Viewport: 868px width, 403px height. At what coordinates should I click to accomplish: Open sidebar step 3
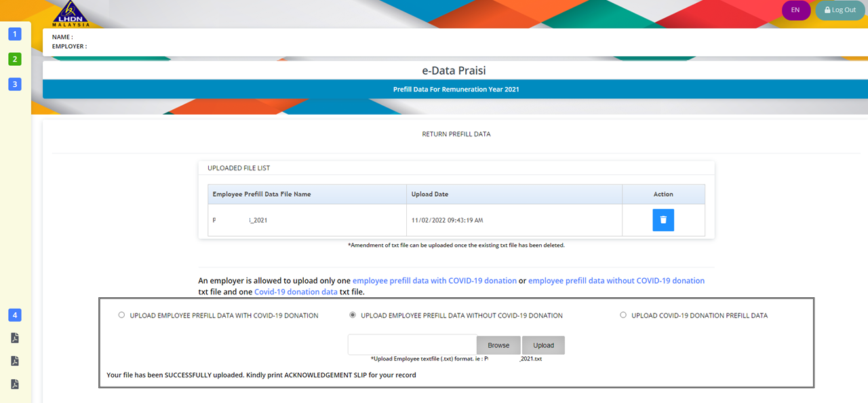pyautogui.click(x=15, y=84)
